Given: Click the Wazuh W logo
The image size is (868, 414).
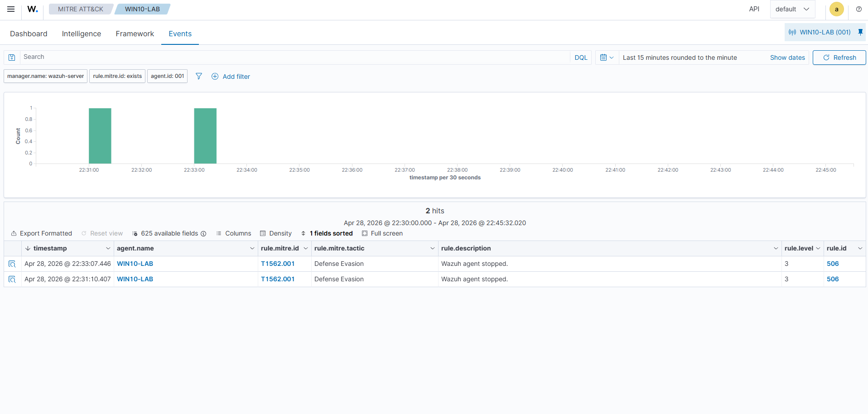Looking at the screenshot, I should 33,9.
